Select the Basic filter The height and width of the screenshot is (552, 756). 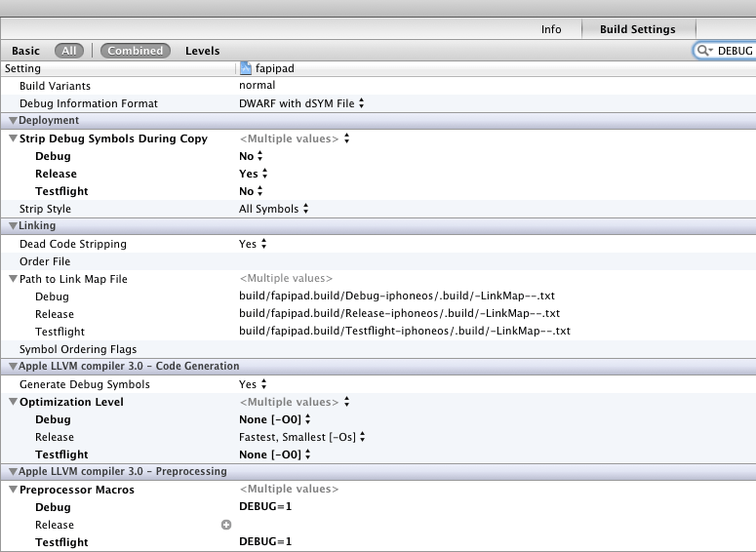[25, 51]
